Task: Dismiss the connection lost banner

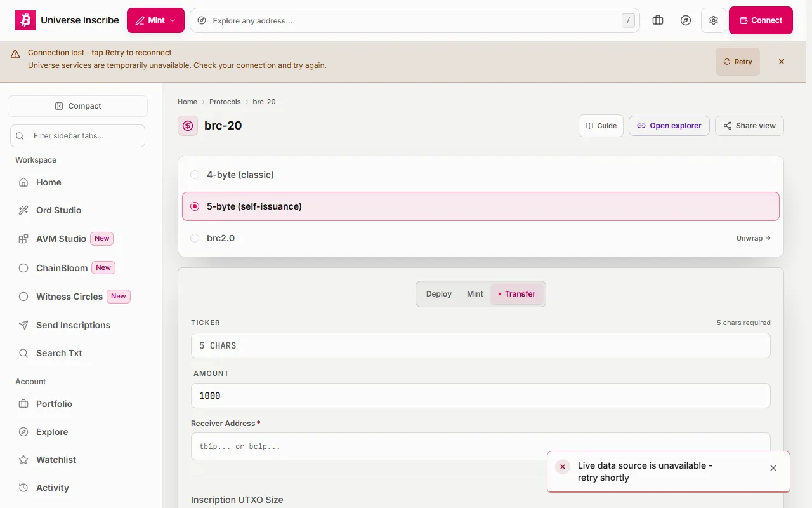Action: [x=782, y=62]
